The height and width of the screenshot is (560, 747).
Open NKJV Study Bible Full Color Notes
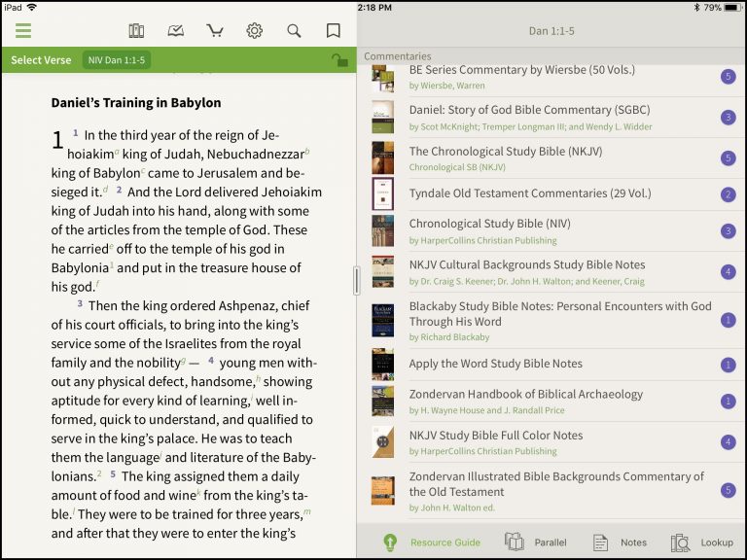(x=551, y=442)
